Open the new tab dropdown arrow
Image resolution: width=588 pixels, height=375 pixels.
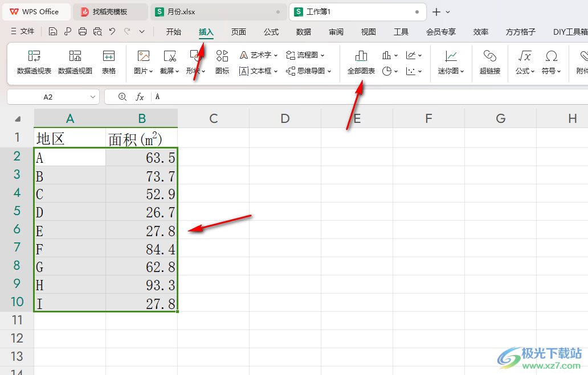point(448,12)
